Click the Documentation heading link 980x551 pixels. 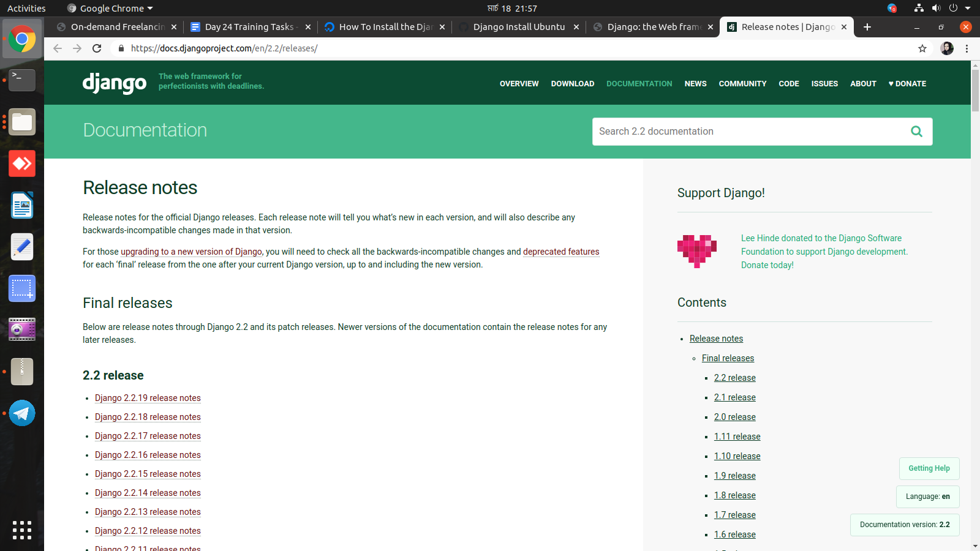(x=145, y=130)
